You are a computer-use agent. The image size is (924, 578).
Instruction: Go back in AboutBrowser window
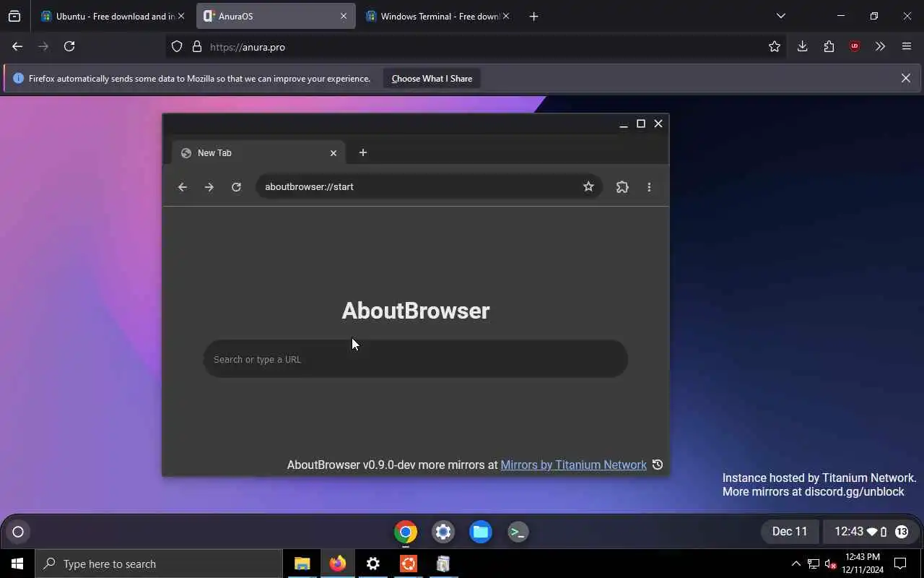coord(183,187)
